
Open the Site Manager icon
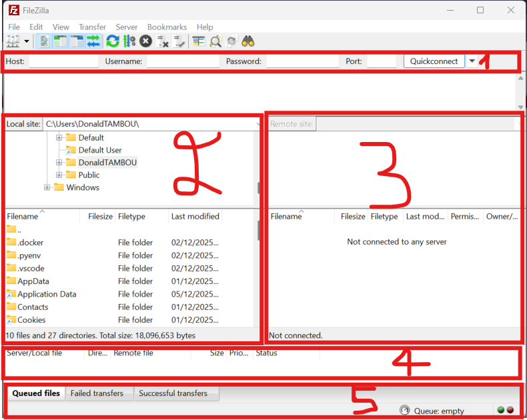(13, 41)
